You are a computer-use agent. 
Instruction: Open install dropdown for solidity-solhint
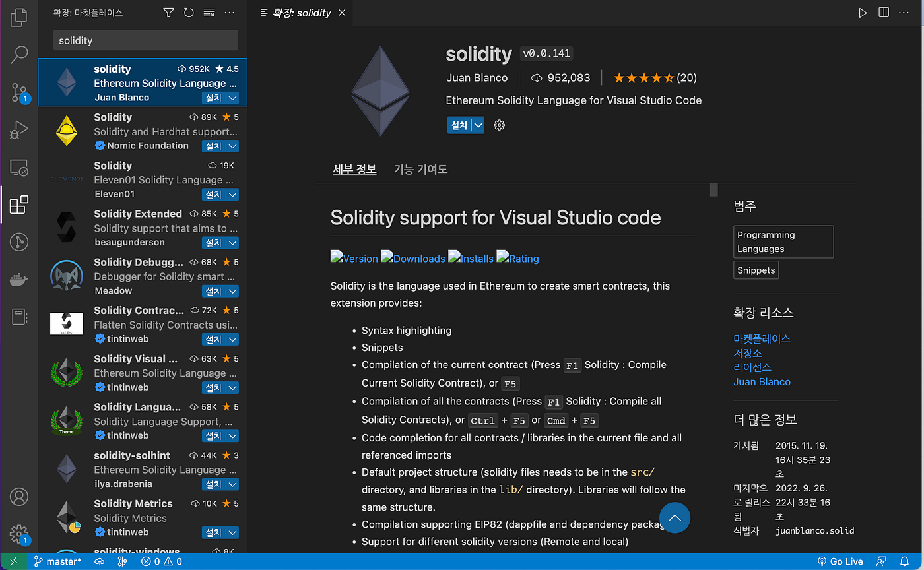[x=232, y=484]
